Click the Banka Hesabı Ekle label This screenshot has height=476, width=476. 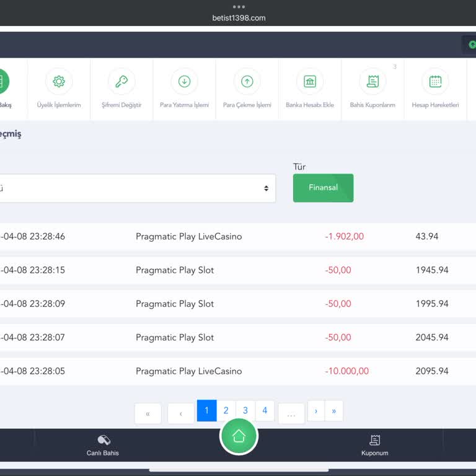point(310,105)
